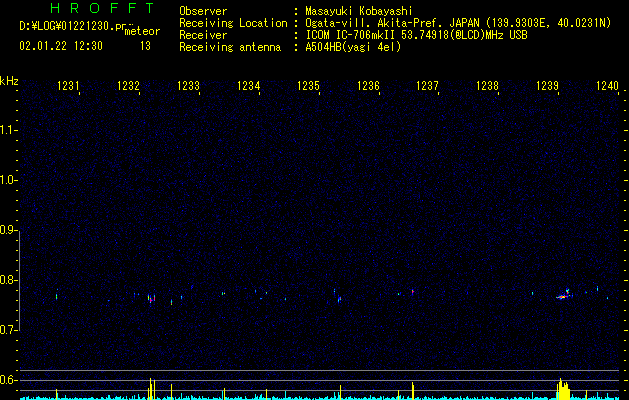Click the 1236 time marker

pos(368,85)
